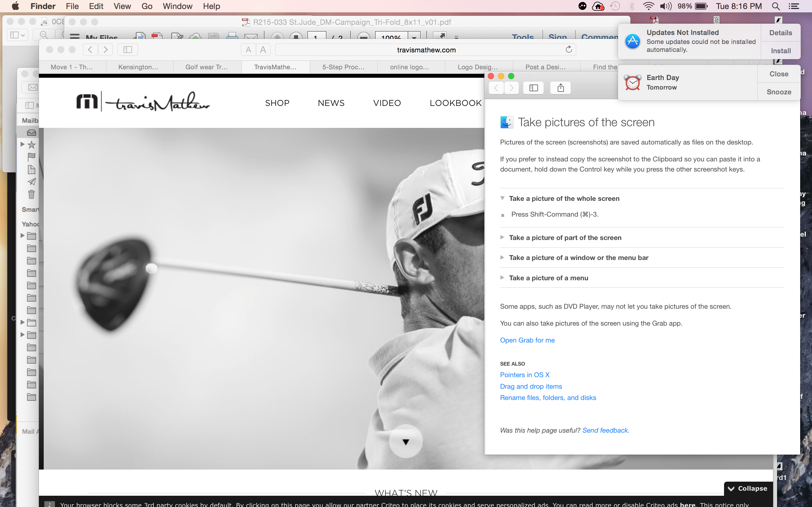
Task: Click the larger text size A button
Action: (263, 50)
